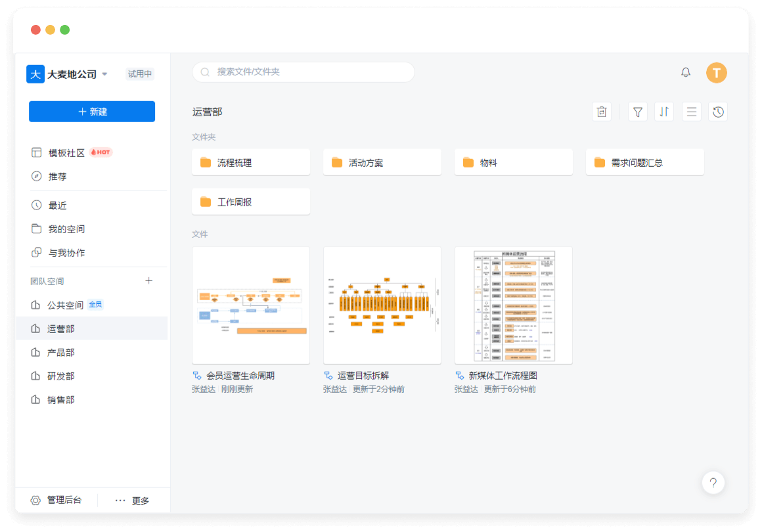Open the recycle bin icon in toolbar
This screenshot has height=532, width=762.
(x=602, y=112)
